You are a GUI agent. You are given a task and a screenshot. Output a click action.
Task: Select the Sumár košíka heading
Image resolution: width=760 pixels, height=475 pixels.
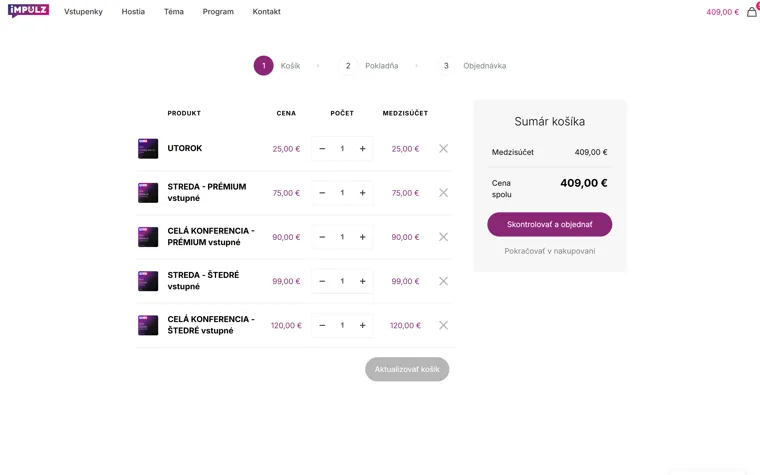(x=550, y=121)
